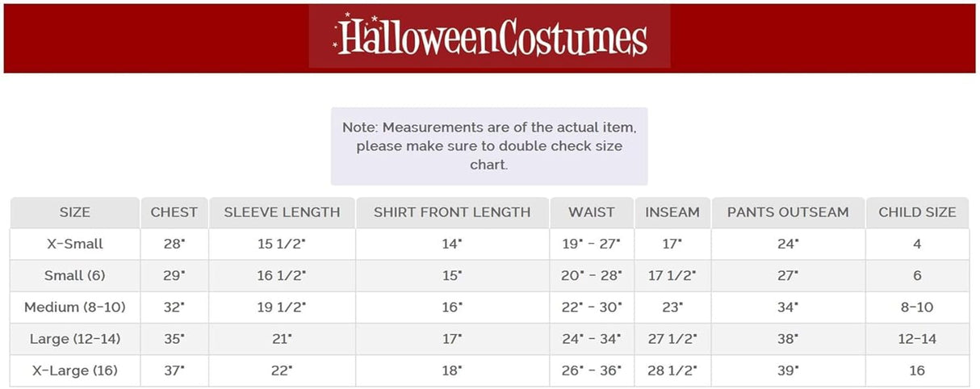Click the measurements note box

(x=489, y=146)
